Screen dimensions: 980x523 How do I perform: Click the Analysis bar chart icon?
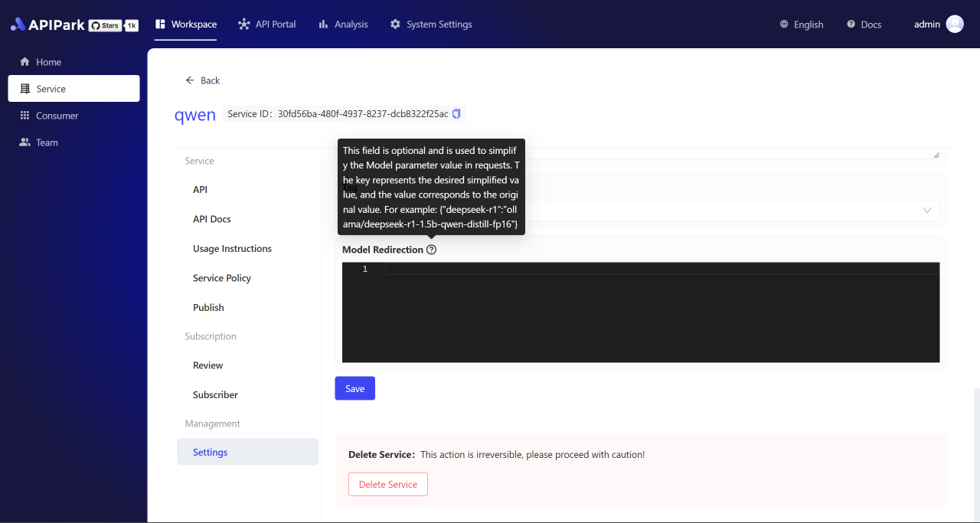[x=323, y=25]
